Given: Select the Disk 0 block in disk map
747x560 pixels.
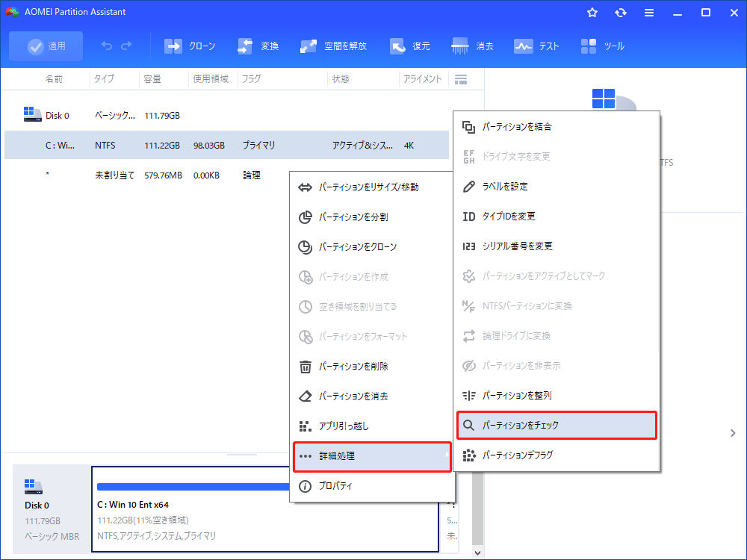Looking at the screenshot, I should point(52,509).
